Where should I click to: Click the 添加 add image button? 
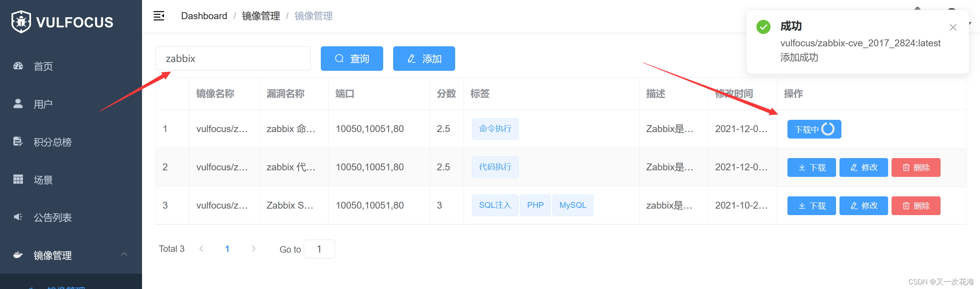pos(424,59)
